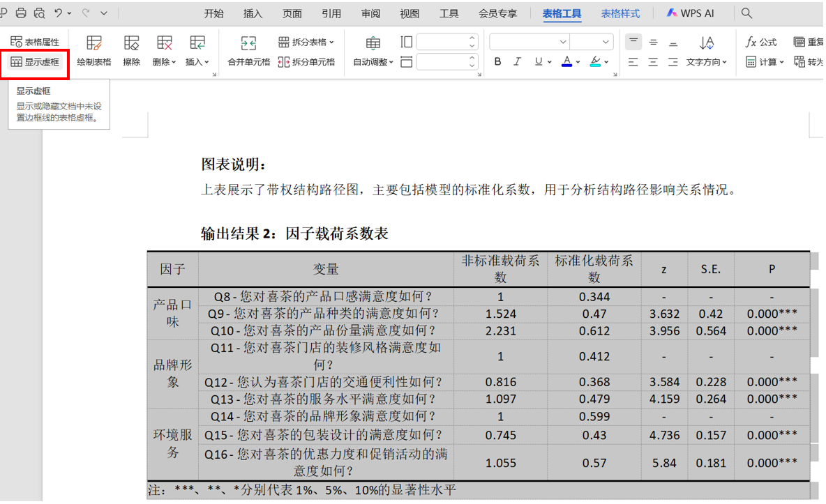Click the 4.736 z-value cell

(x=664, y=436)
